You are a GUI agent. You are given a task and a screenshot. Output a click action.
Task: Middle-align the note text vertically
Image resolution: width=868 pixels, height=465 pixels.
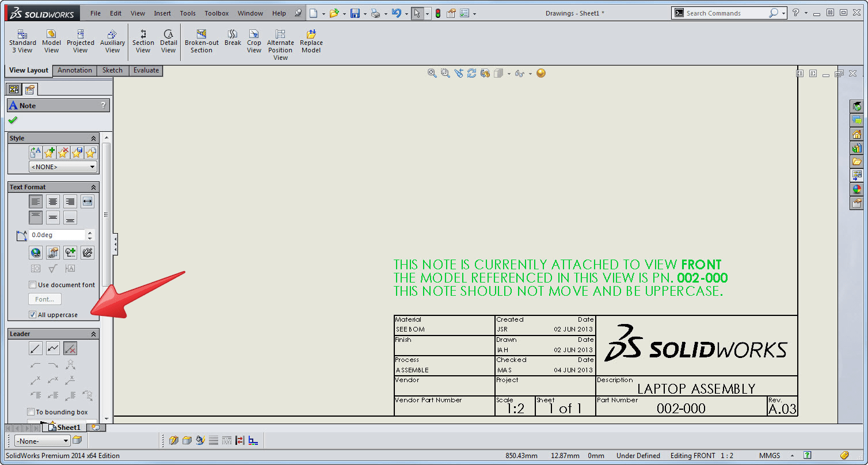(x=53, y=218)
